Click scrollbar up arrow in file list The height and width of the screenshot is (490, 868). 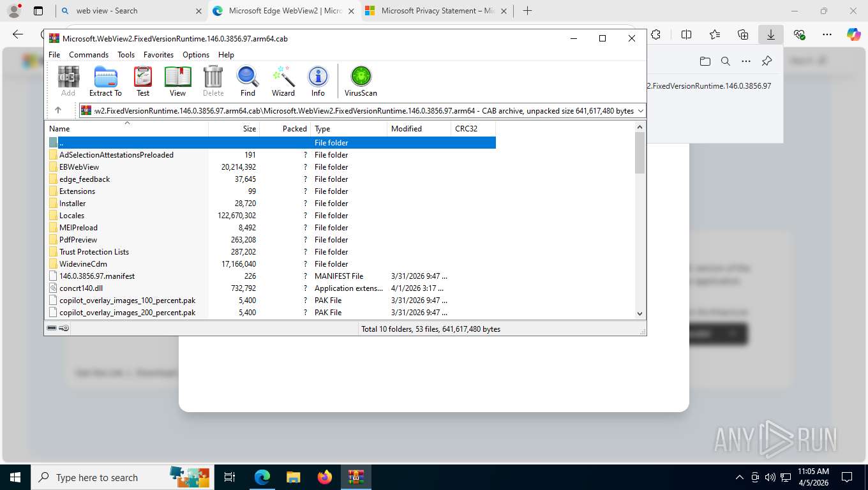tap(640, 127)
